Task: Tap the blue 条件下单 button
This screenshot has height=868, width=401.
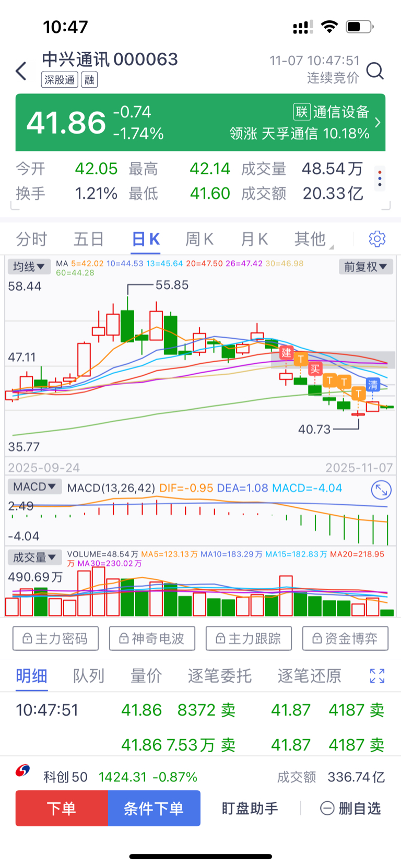Action: tap(154, 808)
